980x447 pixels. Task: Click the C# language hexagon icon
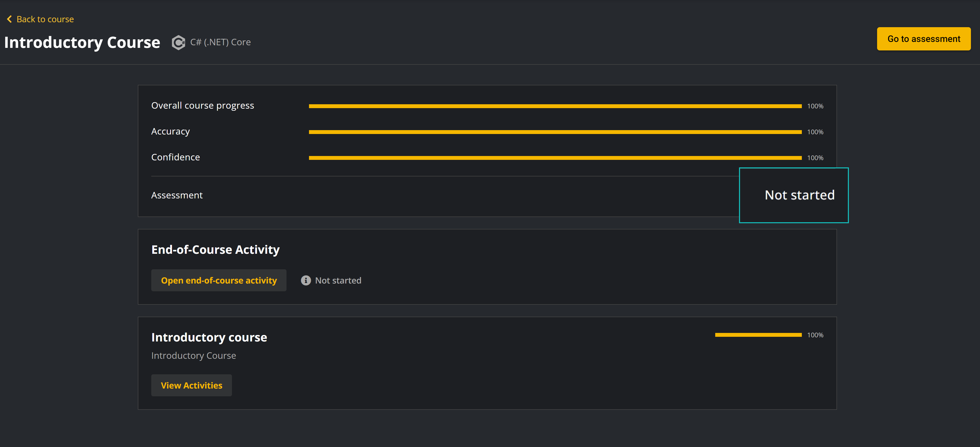point(178,42)
